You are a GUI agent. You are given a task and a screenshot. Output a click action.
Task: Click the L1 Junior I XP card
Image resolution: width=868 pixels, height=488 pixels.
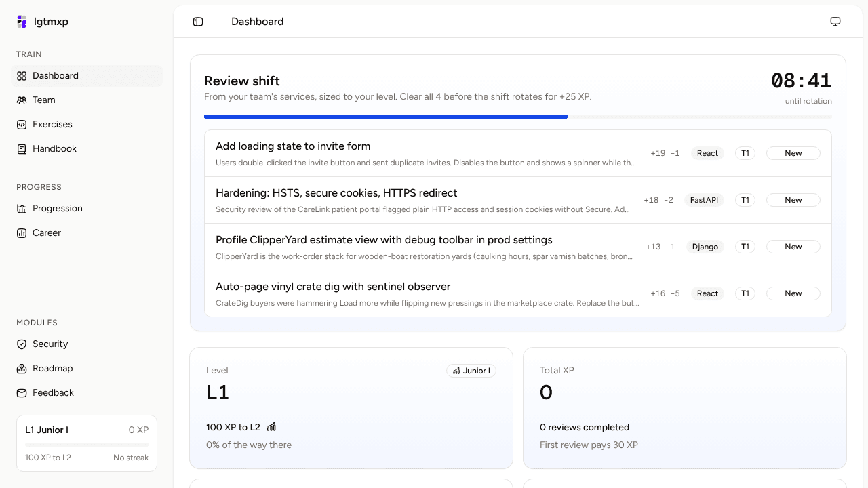[x=87, y=443]
